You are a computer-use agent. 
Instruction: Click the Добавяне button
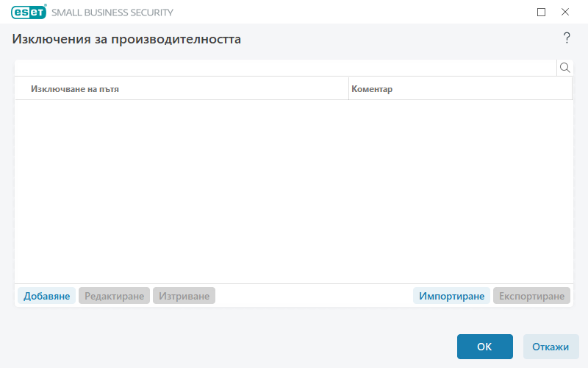tap(46, 296)
